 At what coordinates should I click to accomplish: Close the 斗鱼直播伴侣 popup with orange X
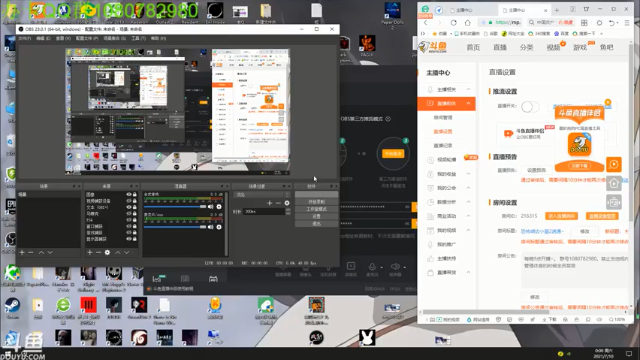click(x=608, y=102)
